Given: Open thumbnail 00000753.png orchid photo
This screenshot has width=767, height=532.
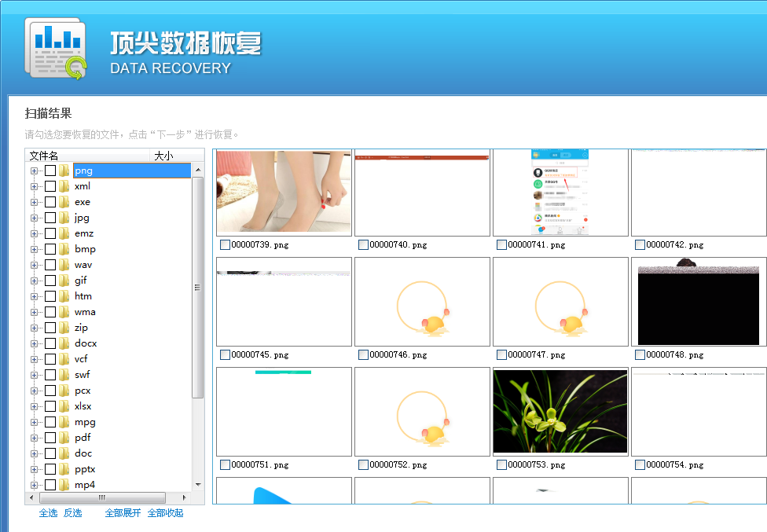Looking at the screenshot, I should (x=560, y=411).
